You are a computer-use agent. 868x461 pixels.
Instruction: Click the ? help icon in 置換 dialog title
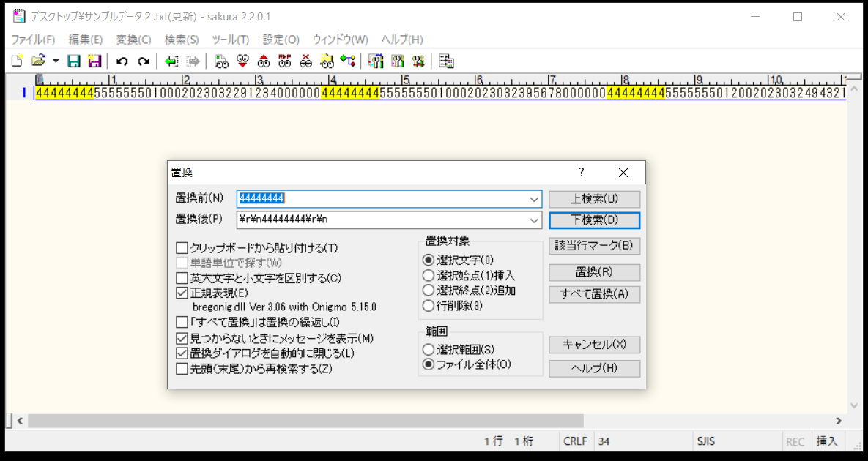pyautogui.click(x=582, y=173)
